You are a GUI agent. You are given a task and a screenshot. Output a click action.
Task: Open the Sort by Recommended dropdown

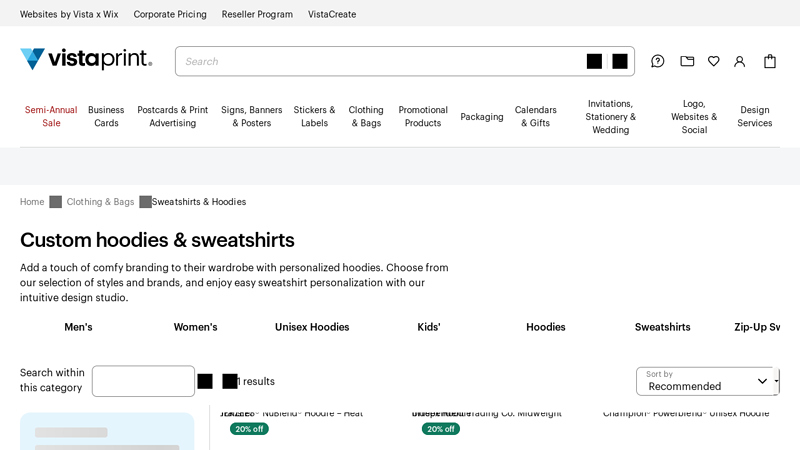pos(708,381)
